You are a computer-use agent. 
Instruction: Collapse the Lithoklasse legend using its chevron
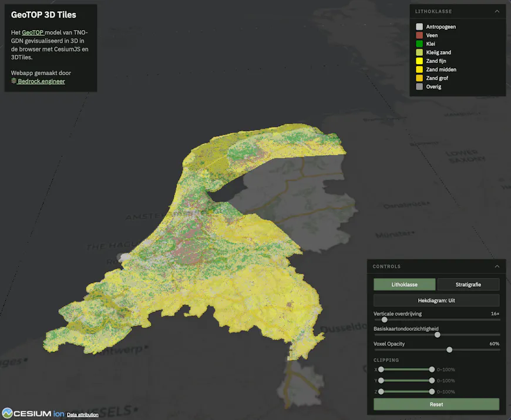tap(498, 11)
